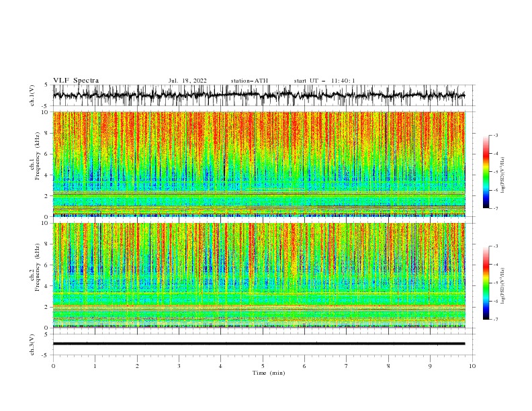Click the "VLF Spectra" plot title
The image size is (532, 411).
pos(76,81)
